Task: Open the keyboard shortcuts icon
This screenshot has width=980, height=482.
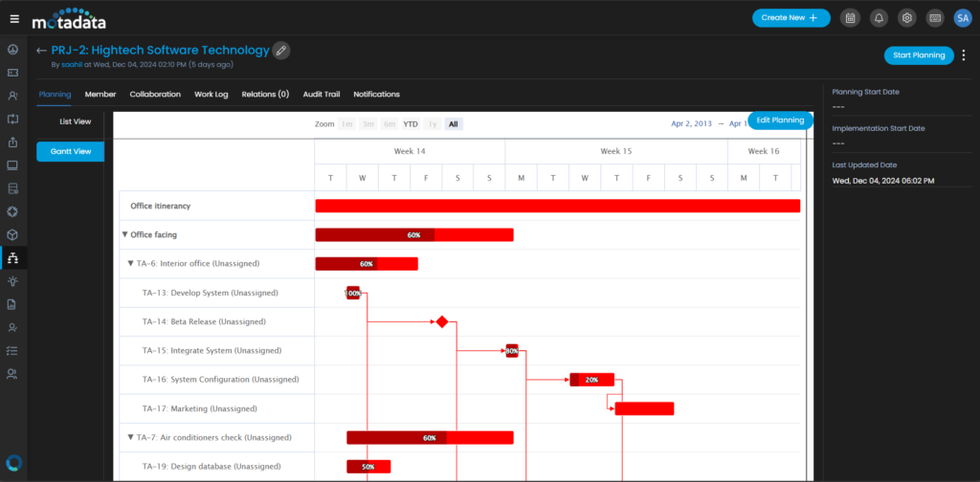Action: coord(936,18)
